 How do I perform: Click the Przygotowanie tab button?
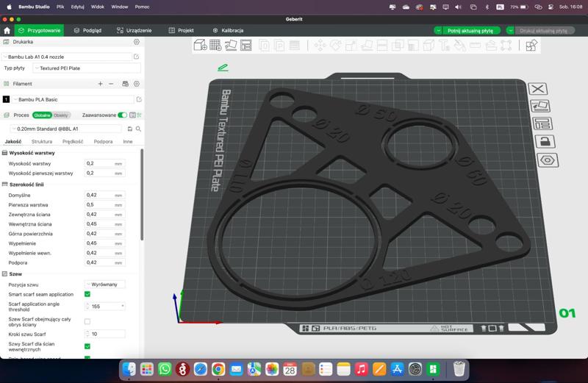point(40,30)
